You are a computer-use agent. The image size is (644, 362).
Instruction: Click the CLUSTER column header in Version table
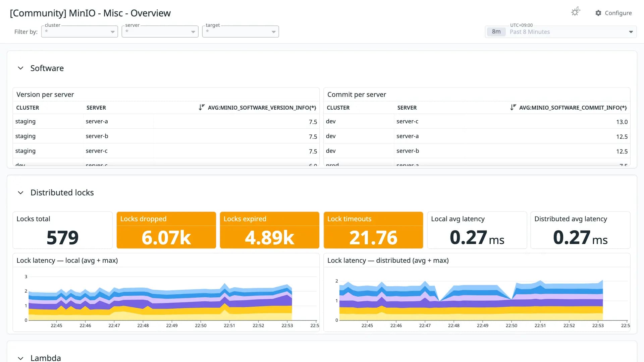coord(28,108)
